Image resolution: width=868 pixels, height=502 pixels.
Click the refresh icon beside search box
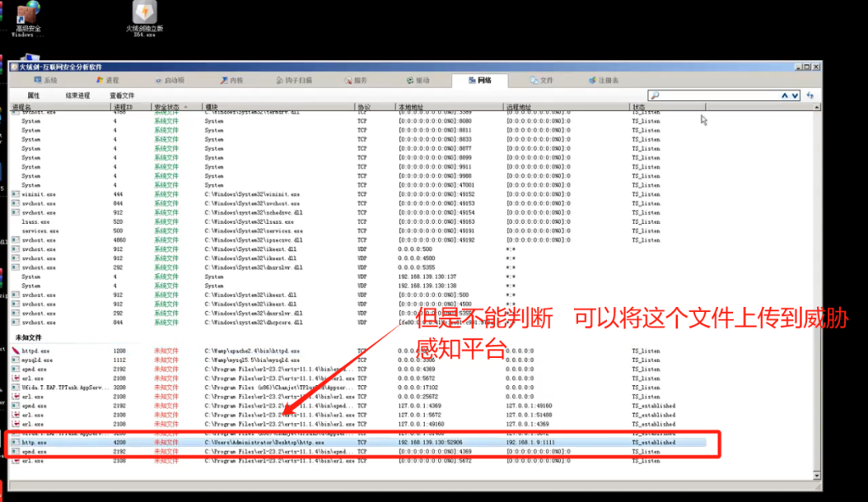810,95
